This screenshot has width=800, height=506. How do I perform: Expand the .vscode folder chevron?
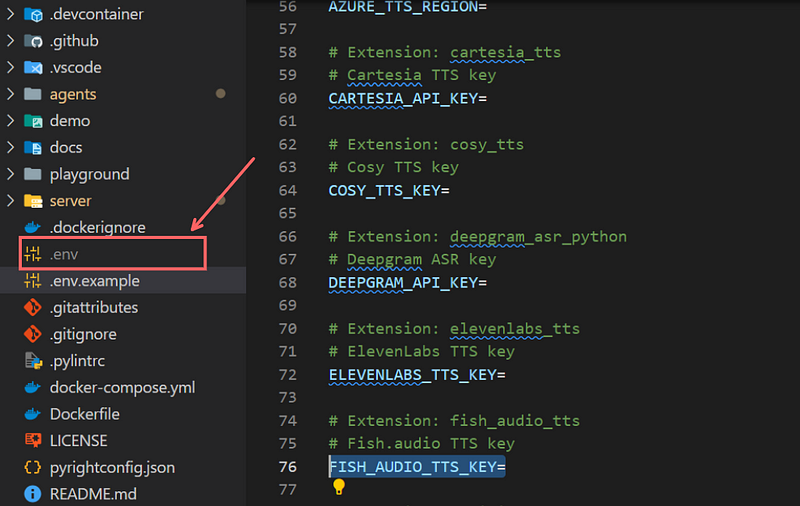(x=10, y=67)
